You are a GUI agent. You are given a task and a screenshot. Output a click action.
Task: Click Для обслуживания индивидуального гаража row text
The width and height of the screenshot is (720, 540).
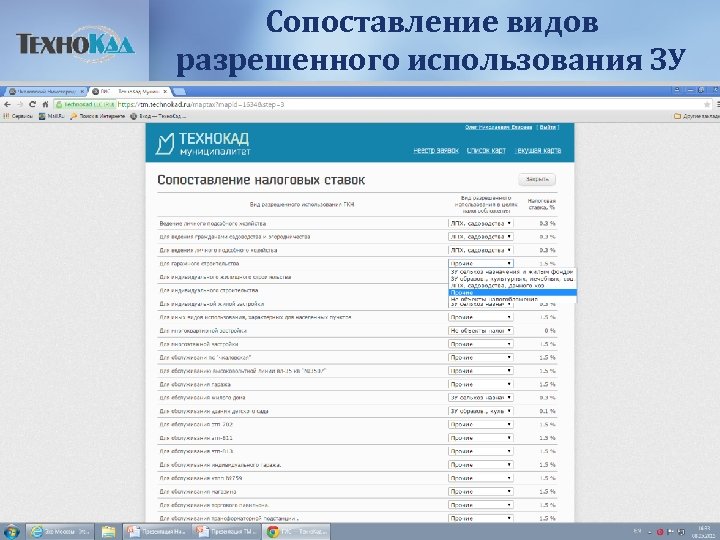220,465
